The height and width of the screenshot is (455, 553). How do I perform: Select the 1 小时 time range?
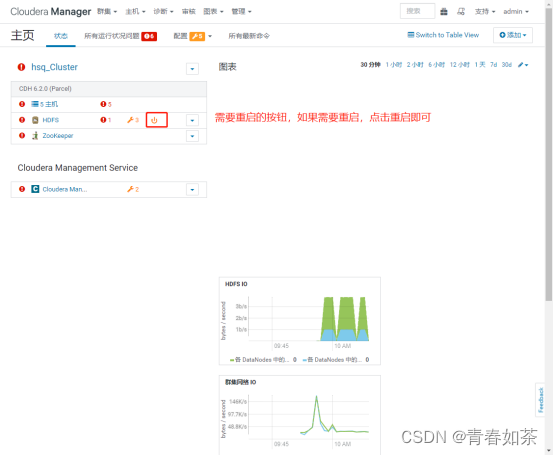coord(394,65)
